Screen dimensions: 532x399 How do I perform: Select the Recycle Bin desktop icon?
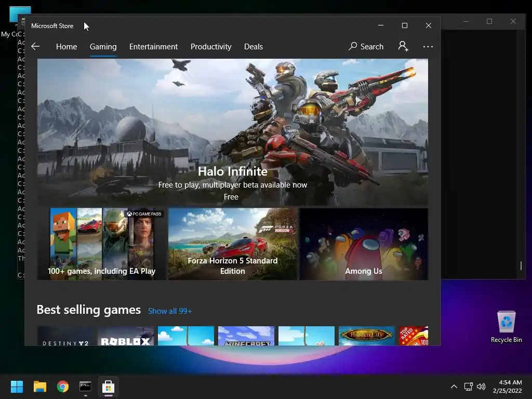tap(506, 327)
